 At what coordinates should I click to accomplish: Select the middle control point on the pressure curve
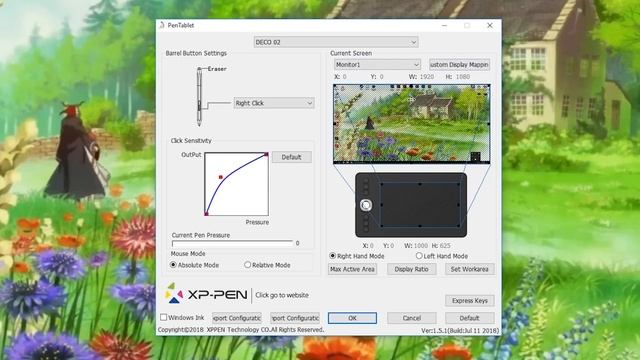pos(221,177)
